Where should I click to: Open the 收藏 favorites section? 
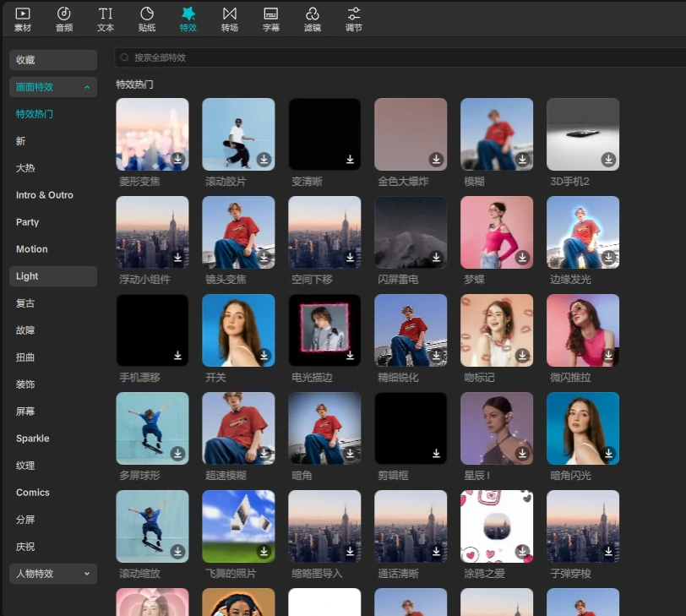coord(53,60)
